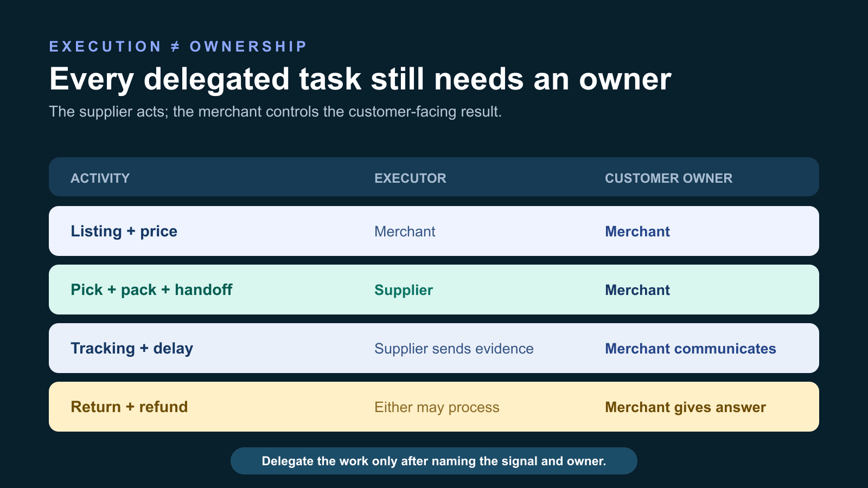Click the customer owner 'Merchant' in Listing + price row
This screenshot has height=488, width=868.
click(x=637, y=232)
